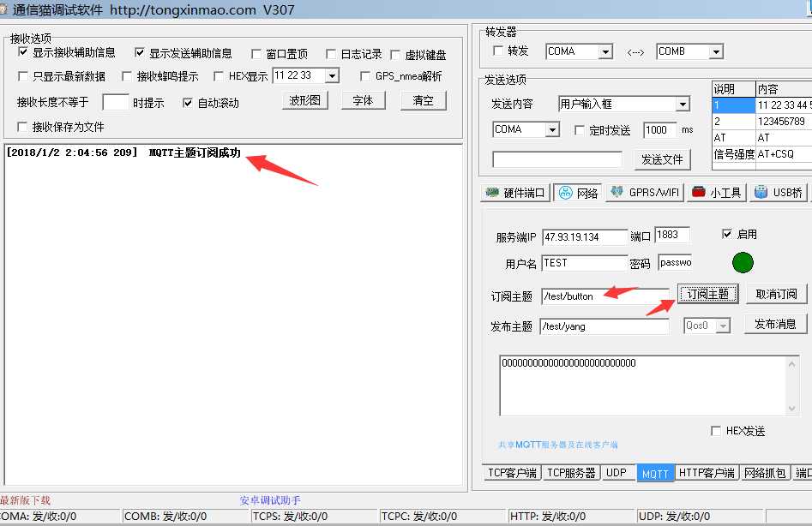The height and width of the screenshot is (526, 812).
Task: Click the 端口 1883 input field
Action: [672, 235]
